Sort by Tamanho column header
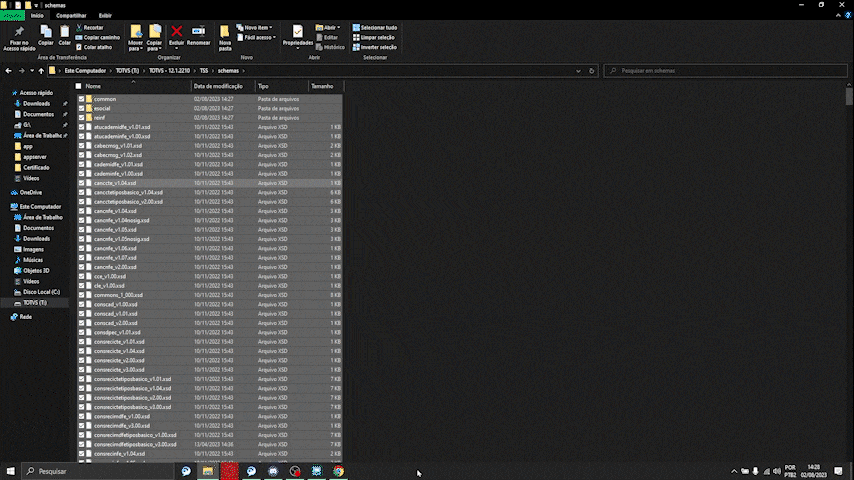Screen dimensions: 854x480 tap(322, 86)
